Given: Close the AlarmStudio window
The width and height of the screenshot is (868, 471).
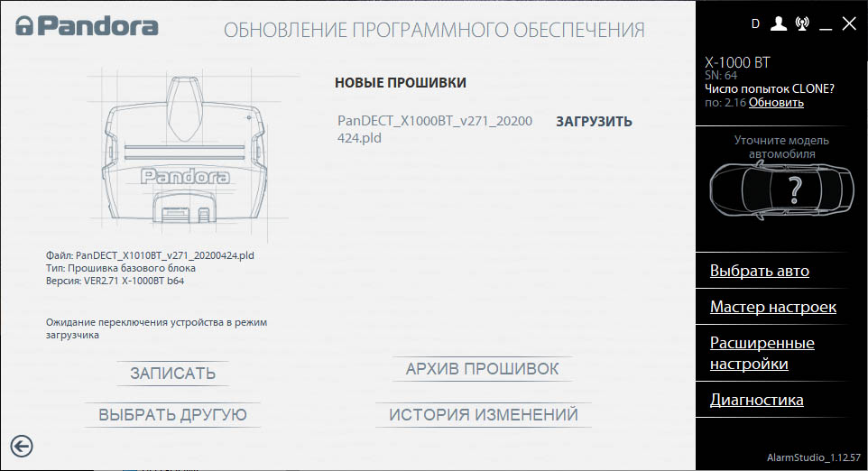Looking at the screenshot, I should pos(848,24).
